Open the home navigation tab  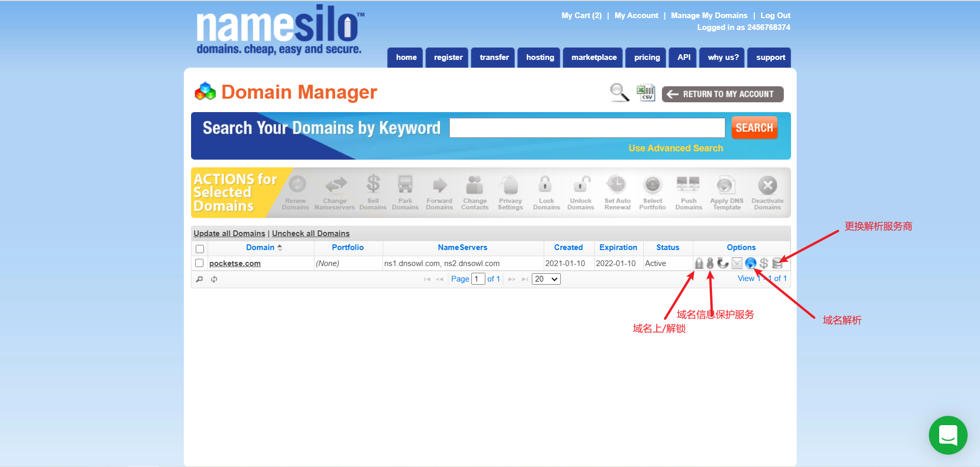406,57
